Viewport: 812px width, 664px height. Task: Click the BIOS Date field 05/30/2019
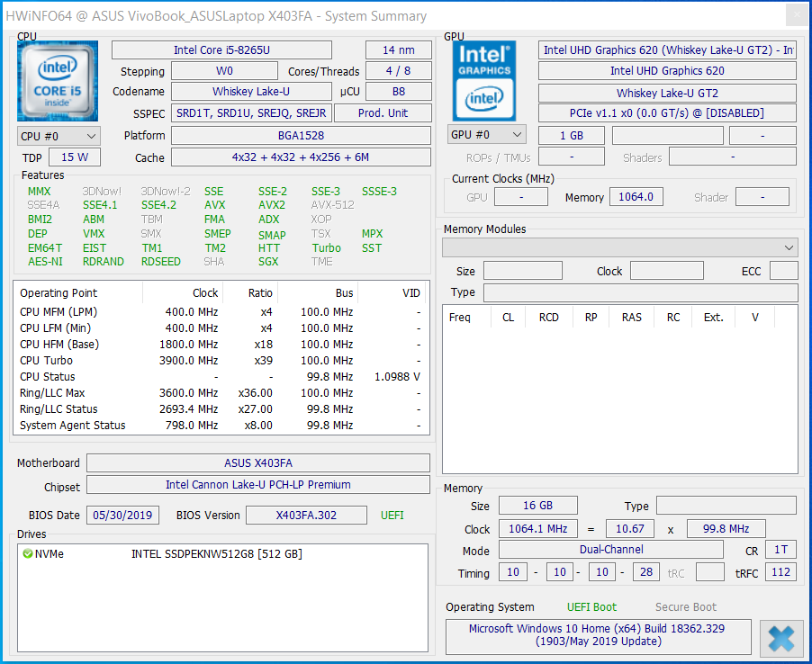tap(122, 516)
